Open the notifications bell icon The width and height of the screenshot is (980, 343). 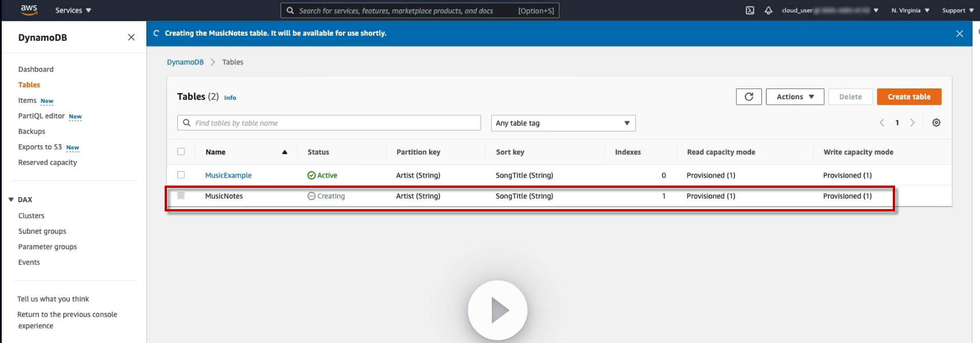click(x=768, y=10)
